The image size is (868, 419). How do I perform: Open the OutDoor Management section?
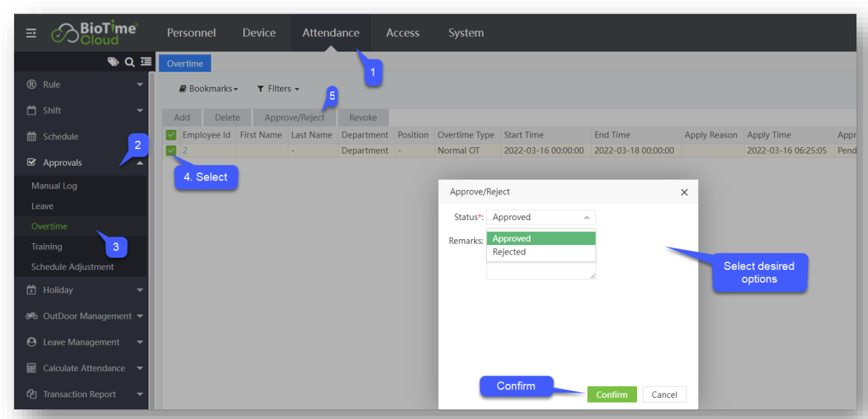pos(86,316)
